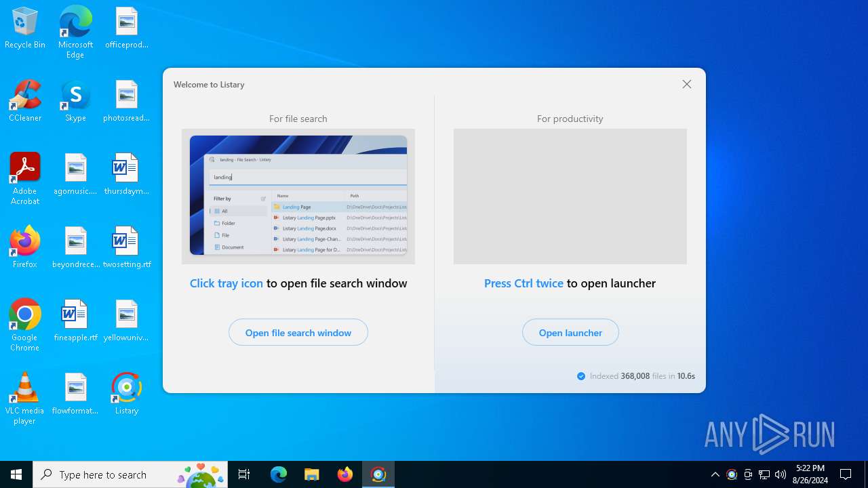Viewport: 868px width, 488px height.
Task: Launch Firefox desktop shortcut
Action: pyautogui.click(x=25, y=247)
